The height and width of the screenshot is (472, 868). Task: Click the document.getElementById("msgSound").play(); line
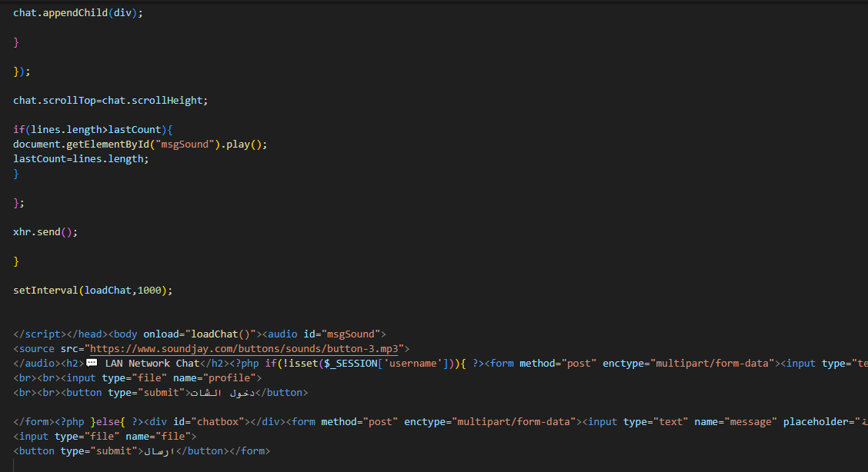pos(140,145)
